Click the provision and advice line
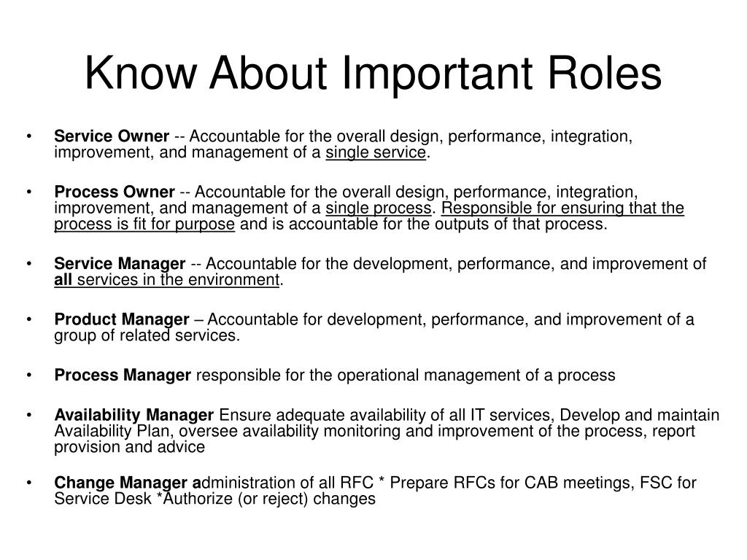 point(129,447)
